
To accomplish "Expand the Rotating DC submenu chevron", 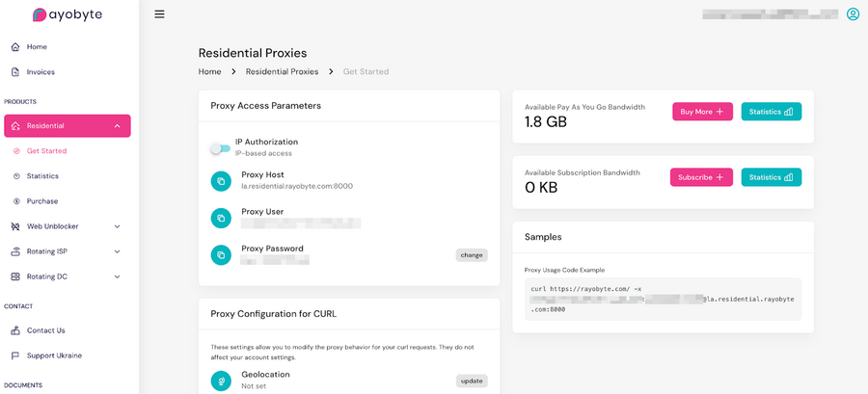I will 117,276.
